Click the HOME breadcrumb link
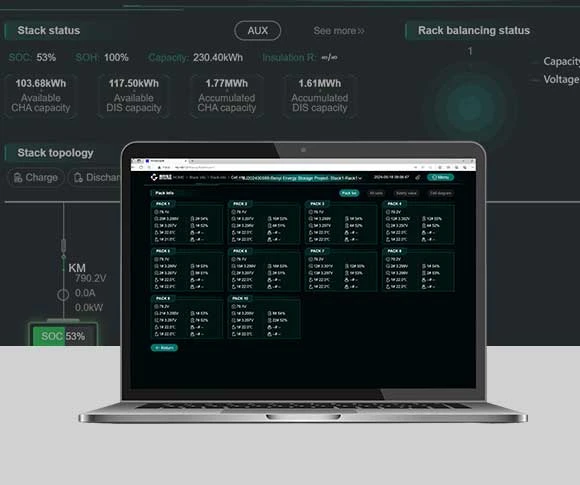Image resolution: width=580 pixels, height=485 pixels. (179, 178)
